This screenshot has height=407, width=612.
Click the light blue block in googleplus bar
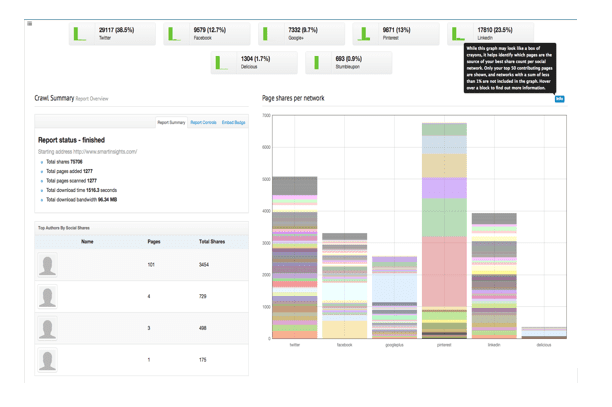[x=393, y=287]
